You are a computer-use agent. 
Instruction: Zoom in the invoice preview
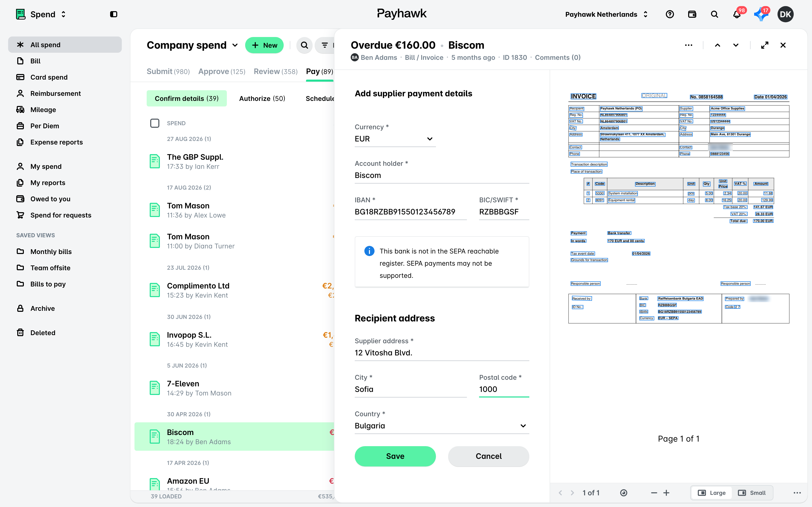666,493
